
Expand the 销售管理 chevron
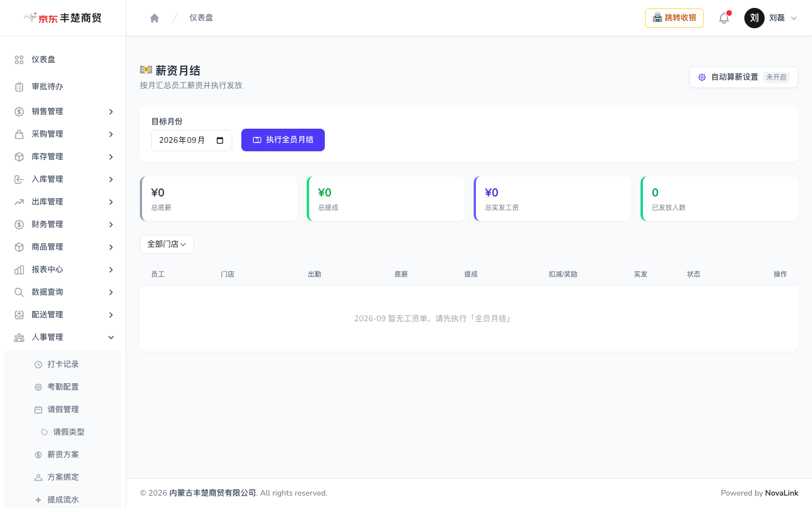[111, 112]
